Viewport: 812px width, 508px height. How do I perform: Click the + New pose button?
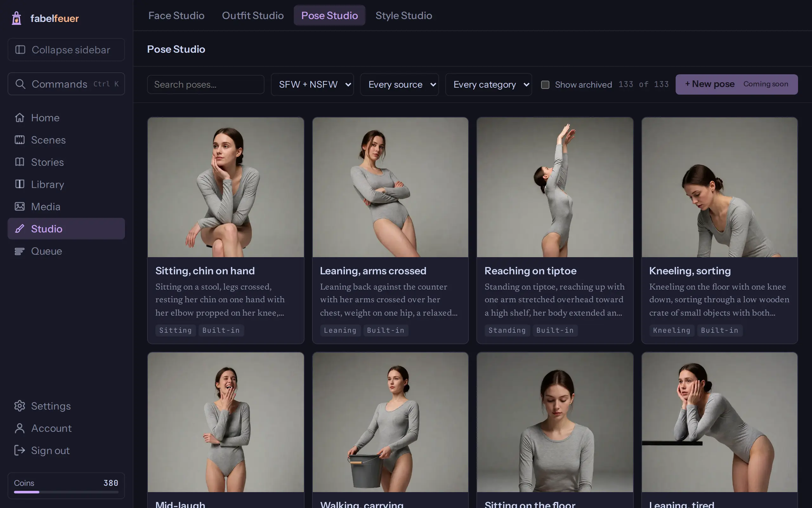click(x=737, y=84)
